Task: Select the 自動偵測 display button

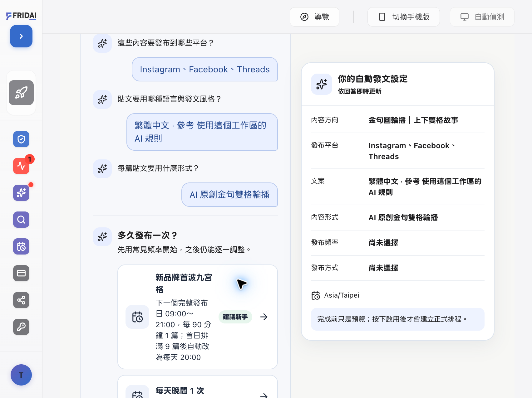Action: point(482,17)
